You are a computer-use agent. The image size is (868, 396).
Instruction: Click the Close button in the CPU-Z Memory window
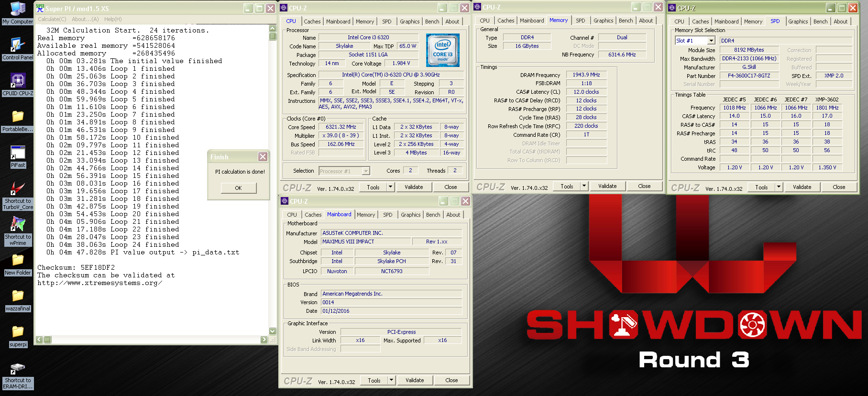point(644,186)
